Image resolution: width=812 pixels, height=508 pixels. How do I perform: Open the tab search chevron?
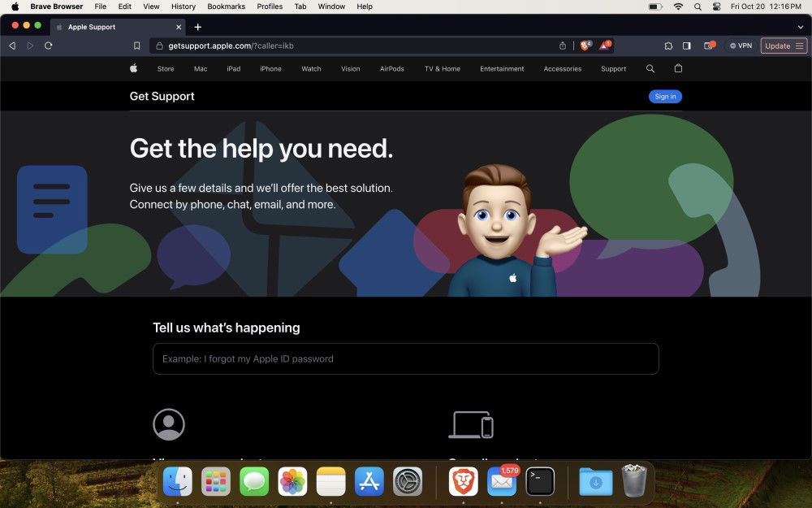pyautogui.click(x=801, y=26)
